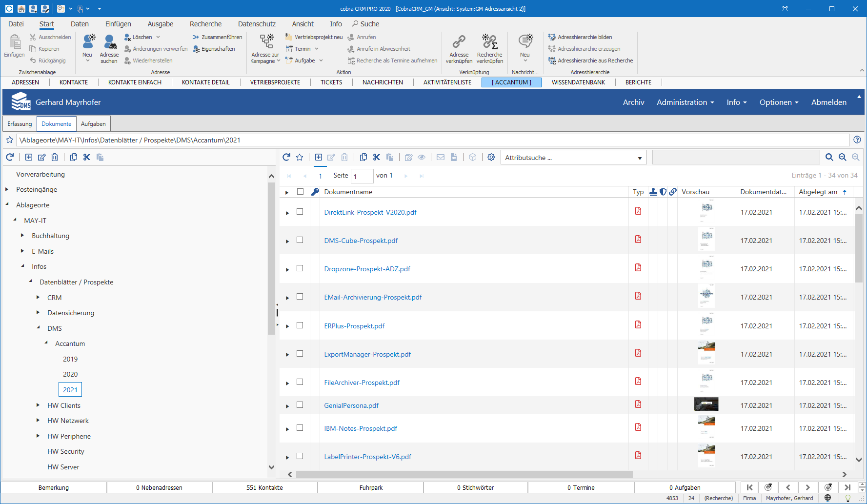Open the help question mark icon
Viewport: 867px width, 504px height.
pos(857,140)
